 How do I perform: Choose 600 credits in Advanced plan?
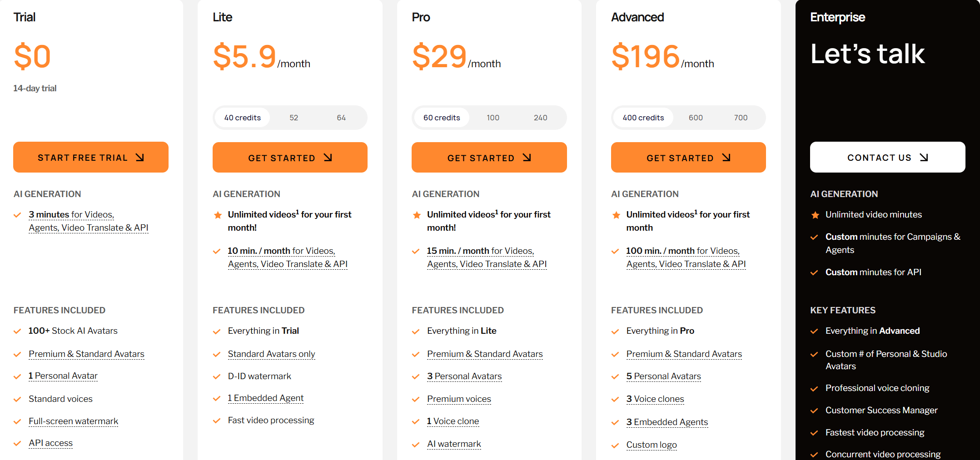[x=696, y=118]
